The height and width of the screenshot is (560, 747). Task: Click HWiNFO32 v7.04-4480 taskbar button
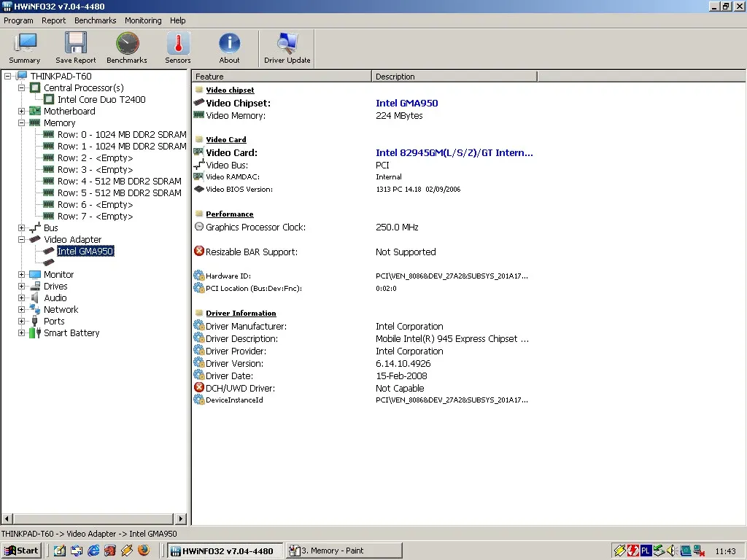coord(225,551)
